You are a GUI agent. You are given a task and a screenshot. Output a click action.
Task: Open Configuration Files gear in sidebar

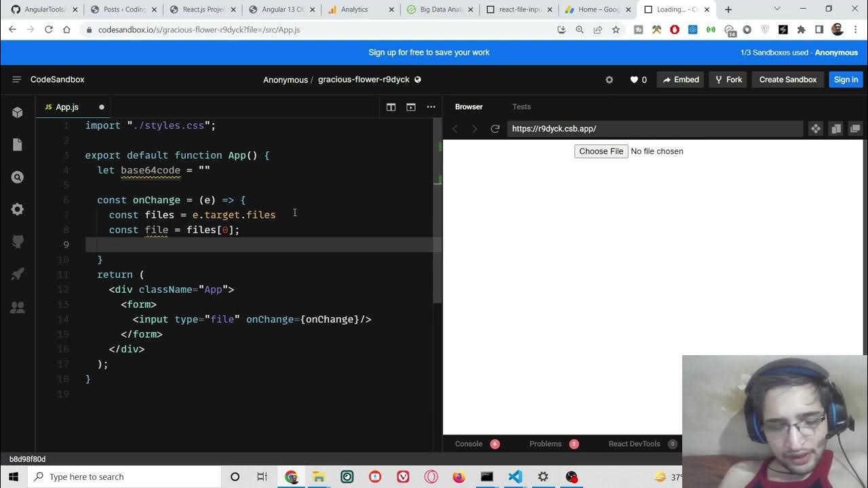(x=18, y=209)
